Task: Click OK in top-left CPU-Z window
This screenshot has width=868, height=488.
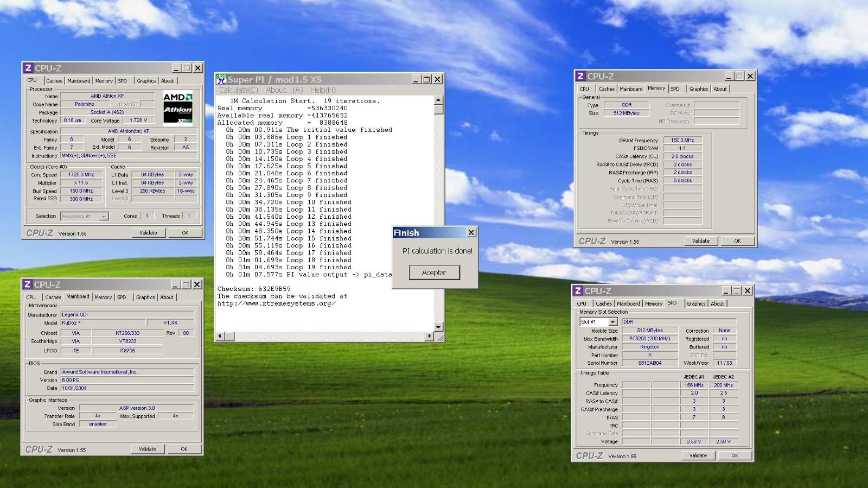Action: tap(185, 233)
